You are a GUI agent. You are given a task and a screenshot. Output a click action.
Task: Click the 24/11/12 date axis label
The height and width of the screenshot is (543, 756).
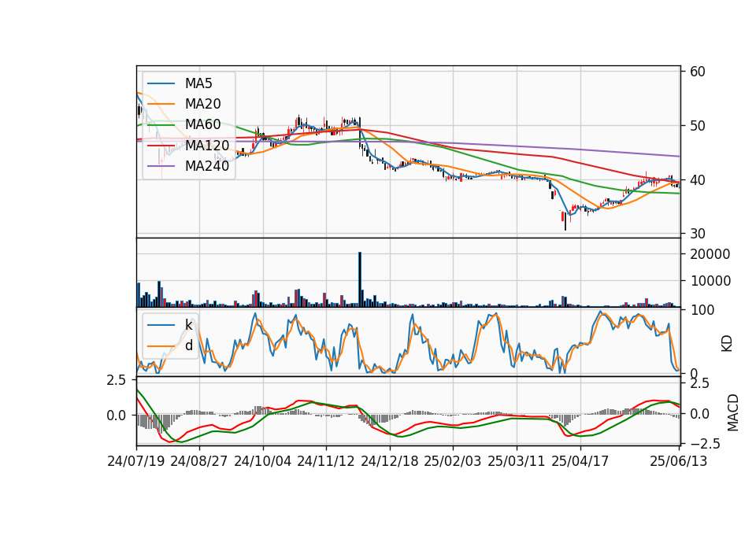pos(326,461)
